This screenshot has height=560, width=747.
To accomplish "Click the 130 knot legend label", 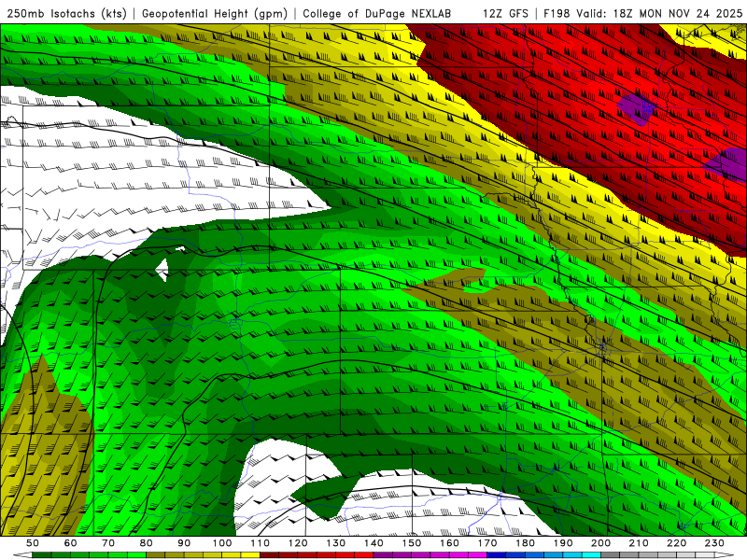I will (335, 543).
